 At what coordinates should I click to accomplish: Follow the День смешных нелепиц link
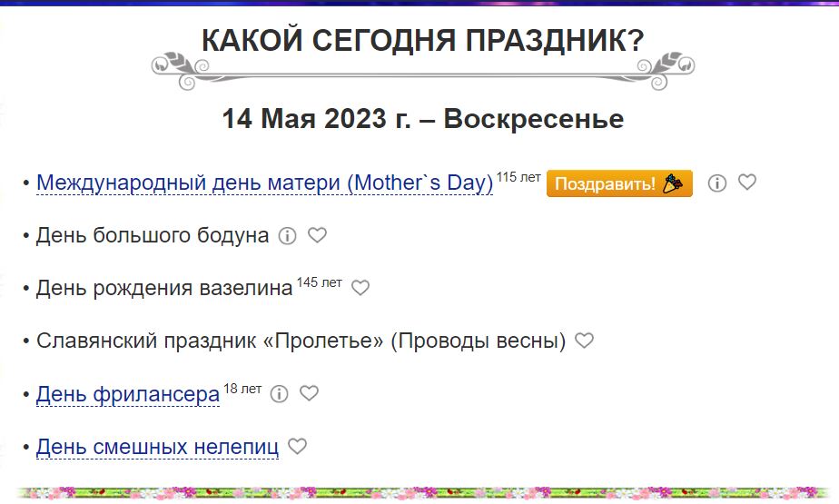point(157,448)
